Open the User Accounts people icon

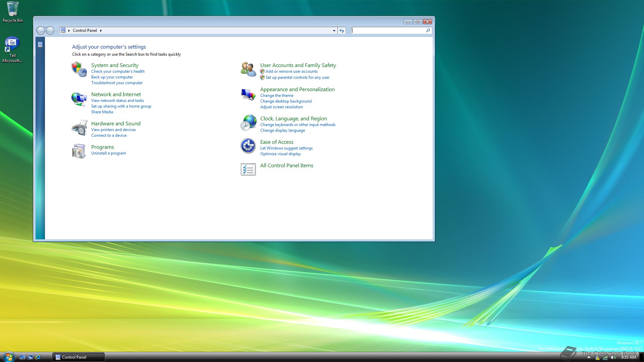[x=248, y=69]
